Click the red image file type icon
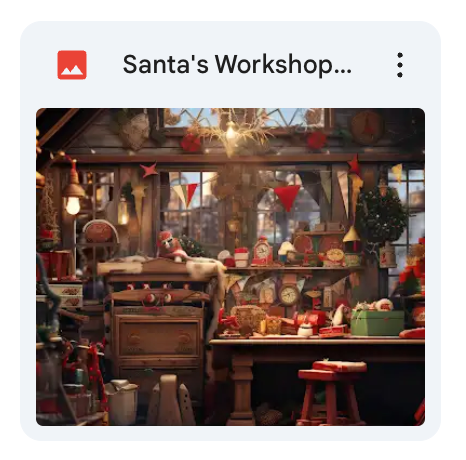Image resolution: width=466 pixels, height=460 pixels. tap(72, 65)
